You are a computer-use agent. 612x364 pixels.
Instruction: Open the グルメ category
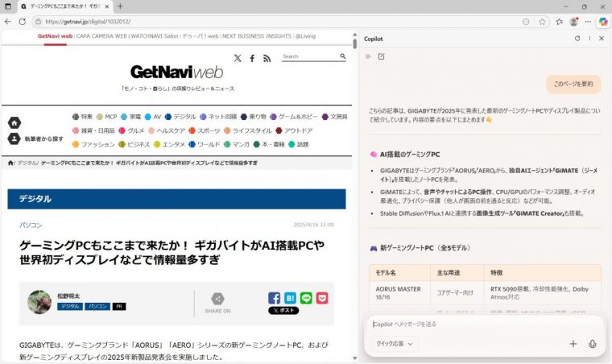[131, 130]
